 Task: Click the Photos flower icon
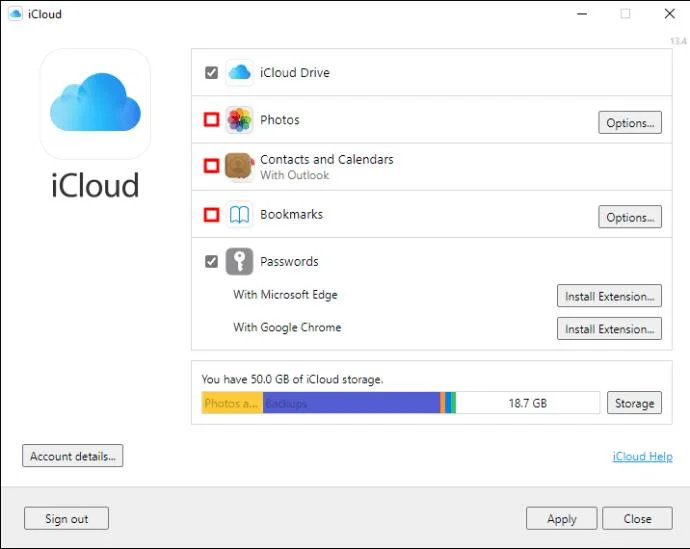coord(239,120)
